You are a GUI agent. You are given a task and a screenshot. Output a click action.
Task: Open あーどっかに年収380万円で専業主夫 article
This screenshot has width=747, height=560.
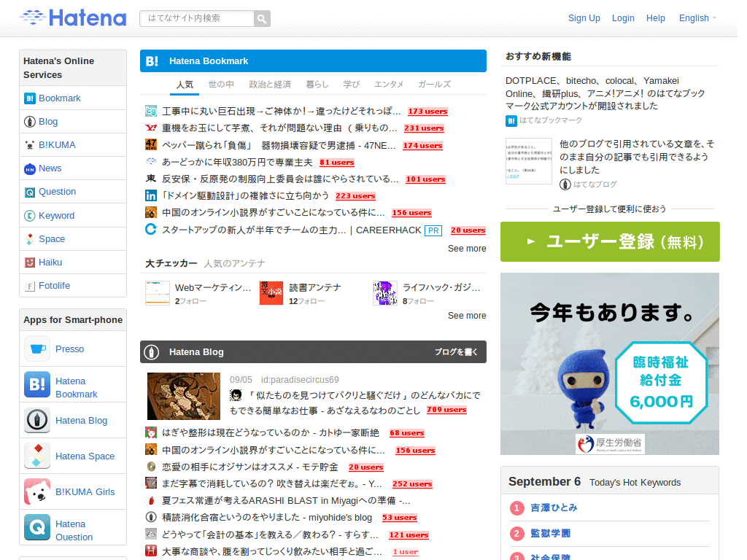click(237, 163)
